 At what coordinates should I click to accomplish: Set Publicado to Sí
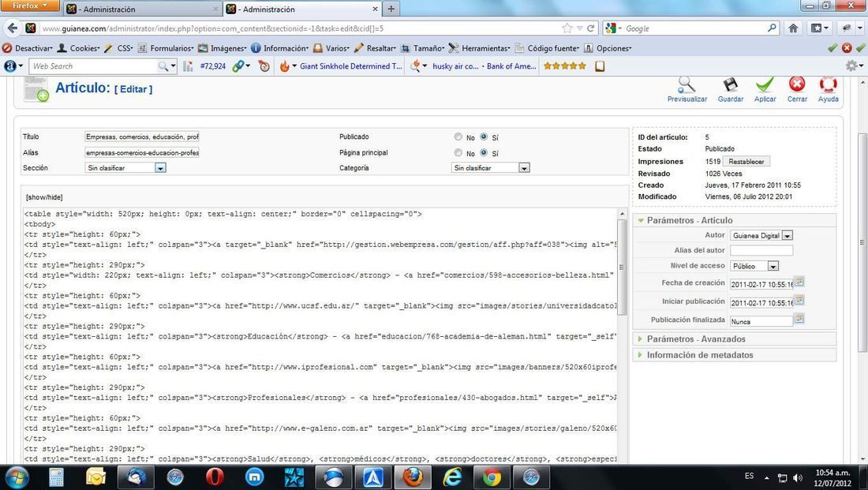pyautogui.click(x=484, y=137)
